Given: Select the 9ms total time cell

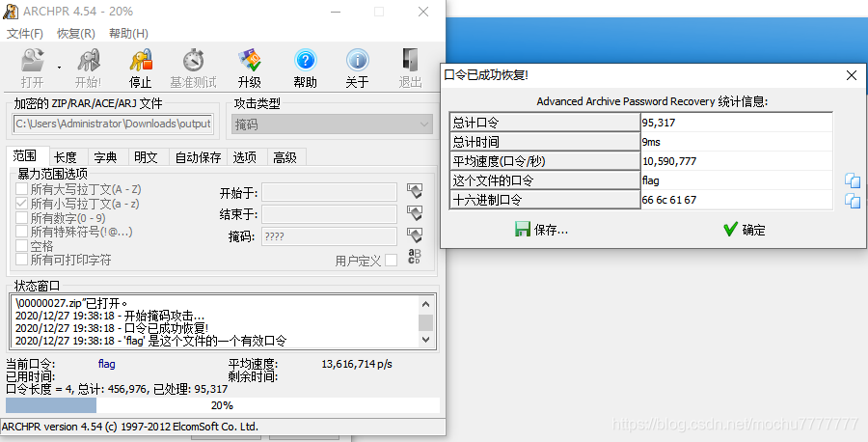Looking at the screenshot, I should (x=736, y=142).
